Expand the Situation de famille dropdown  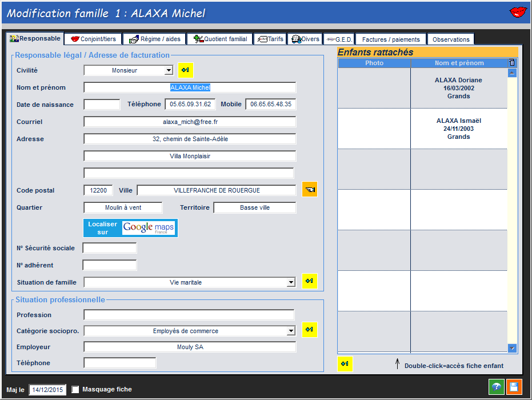pyautogui.click(x=291, y=282)
